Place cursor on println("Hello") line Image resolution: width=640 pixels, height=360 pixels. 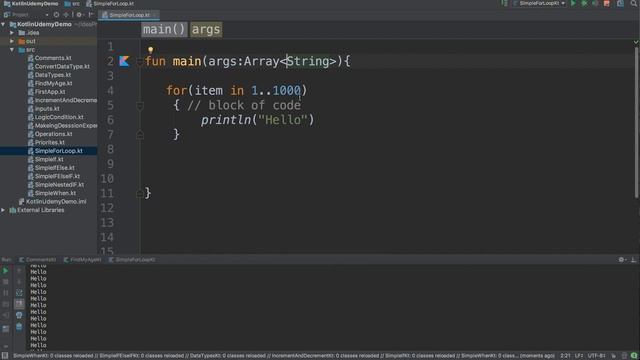[257, 120]
